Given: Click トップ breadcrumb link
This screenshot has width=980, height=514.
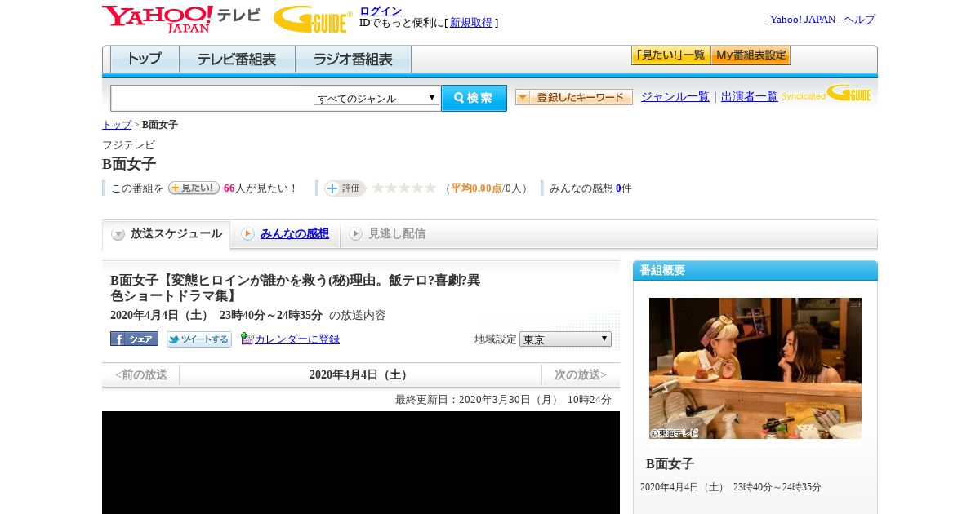Looking at the screenshot, I should click(116, 125).
